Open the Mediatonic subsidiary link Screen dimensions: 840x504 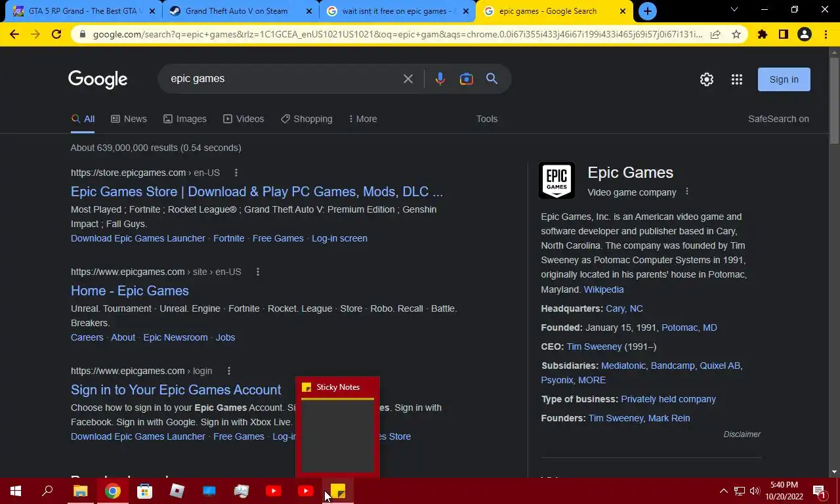(623, 366)
